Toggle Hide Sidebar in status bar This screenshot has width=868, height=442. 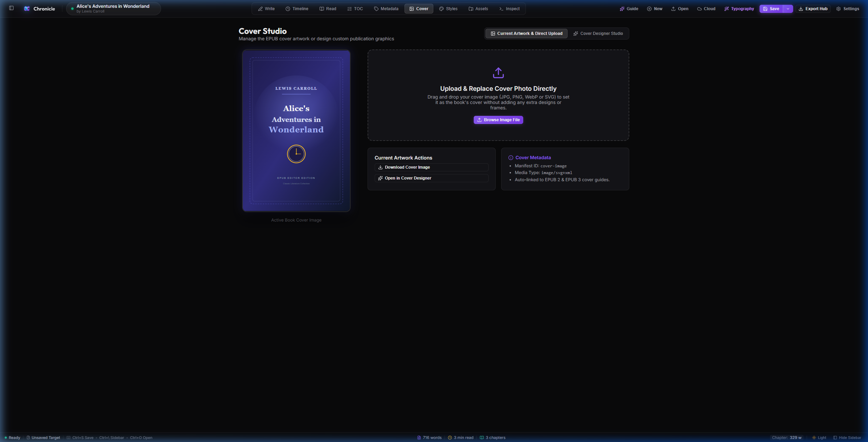pos(847,438)
